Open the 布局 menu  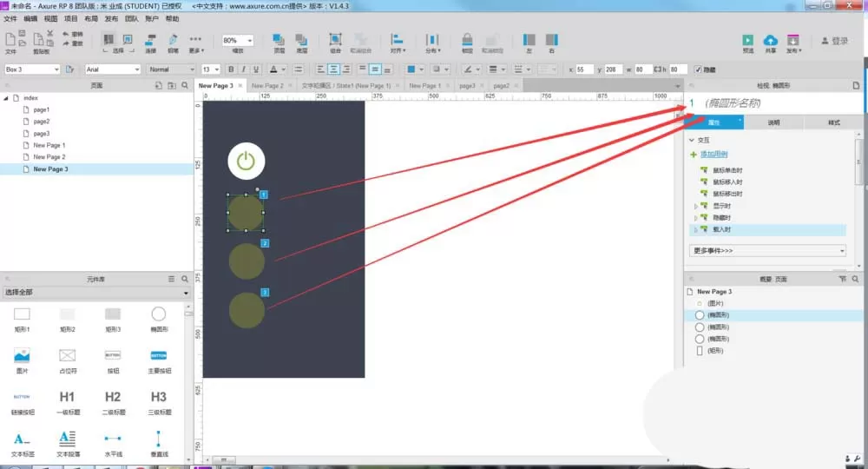click(x=91, y=19)
